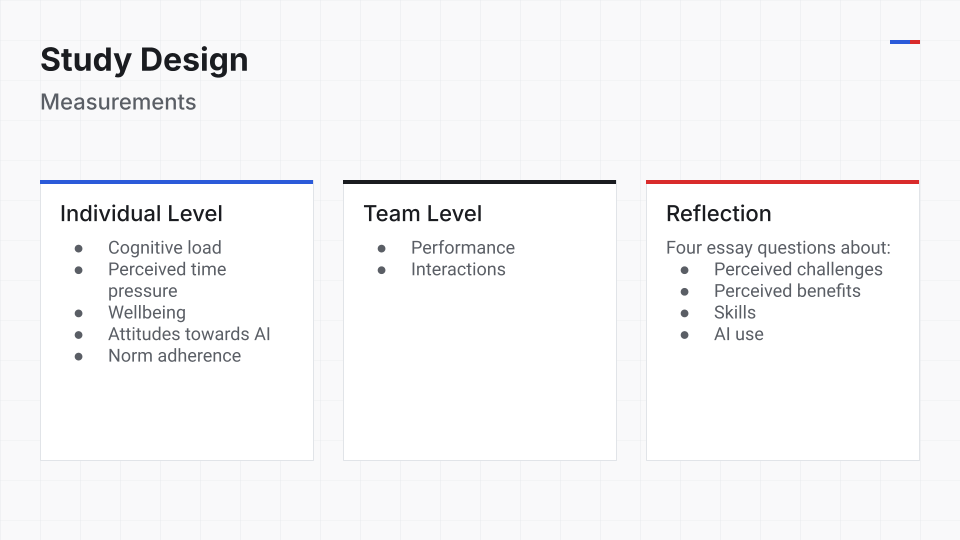The width and height of the screenshot is (960, 540).
Task: Select the Skills bullet item
Action: click(x=735, y=312)
